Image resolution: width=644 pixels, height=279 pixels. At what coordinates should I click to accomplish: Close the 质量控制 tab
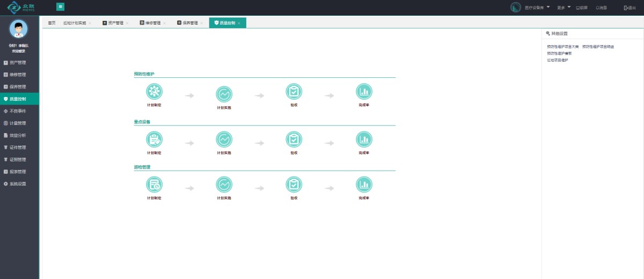coord(239,23)
